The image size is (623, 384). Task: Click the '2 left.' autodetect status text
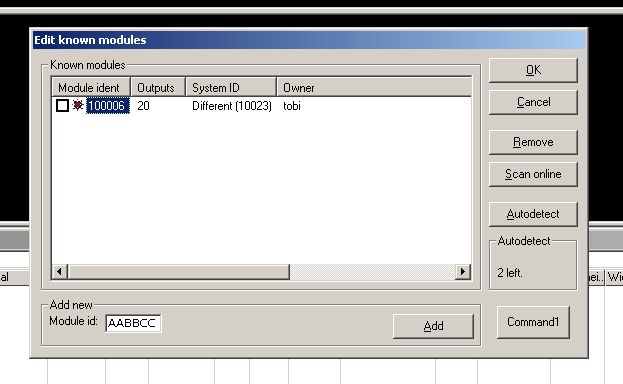click(x=510, y=273)
